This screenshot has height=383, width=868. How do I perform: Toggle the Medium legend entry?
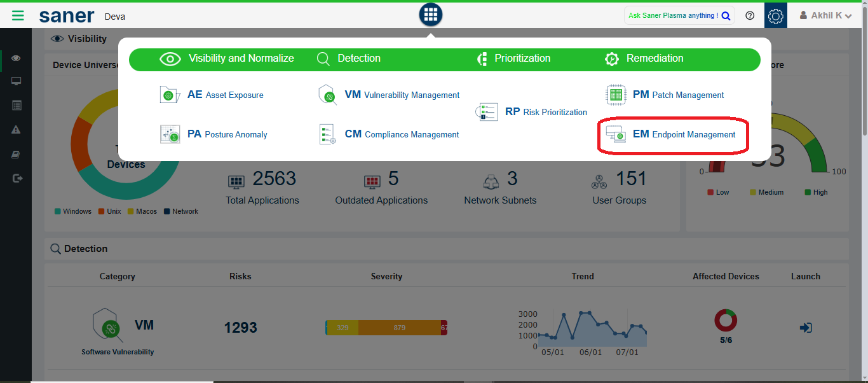(766, 192)
